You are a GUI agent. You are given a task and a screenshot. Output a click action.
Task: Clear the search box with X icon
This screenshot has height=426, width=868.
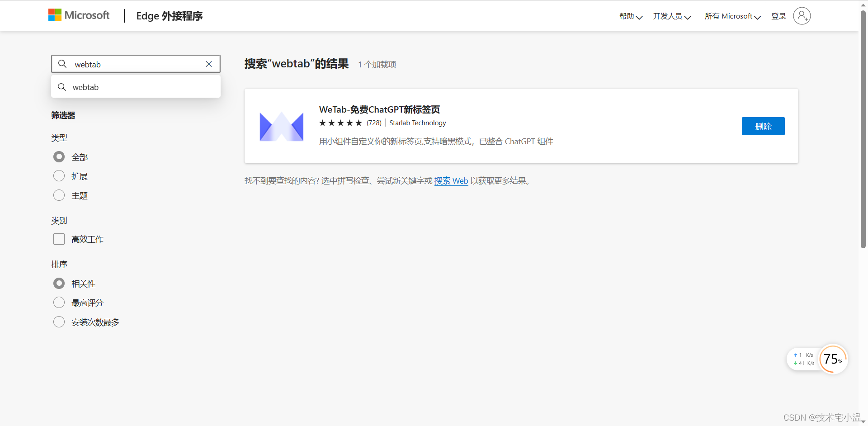point(209,64)
